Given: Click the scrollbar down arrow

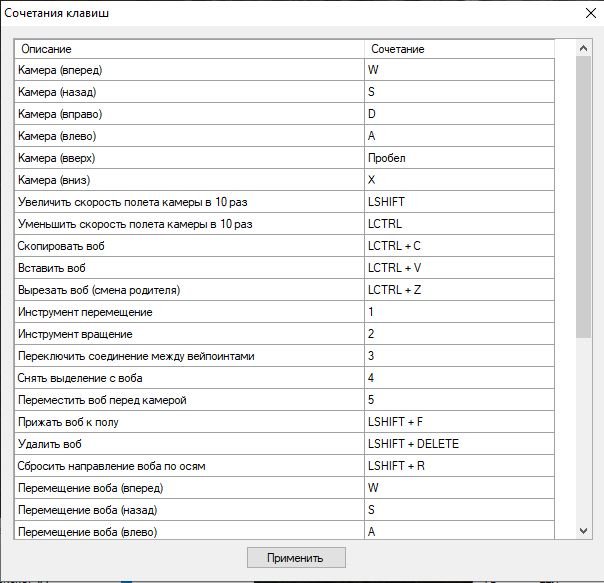Looking at the screenshot, I should 584,531.
